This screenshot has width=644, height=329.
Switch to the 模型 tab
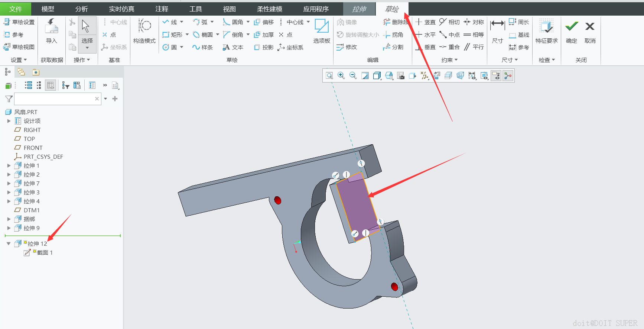[x=48, y=9]
